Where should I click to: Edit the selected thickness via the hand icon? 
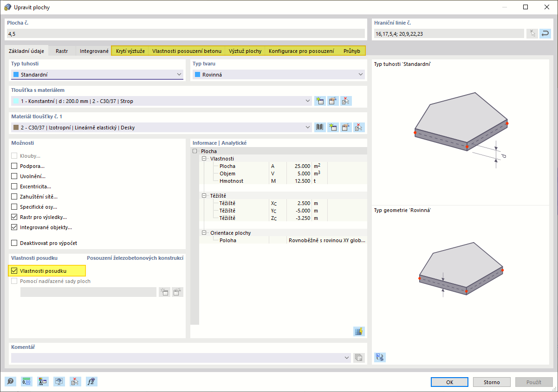332,101
